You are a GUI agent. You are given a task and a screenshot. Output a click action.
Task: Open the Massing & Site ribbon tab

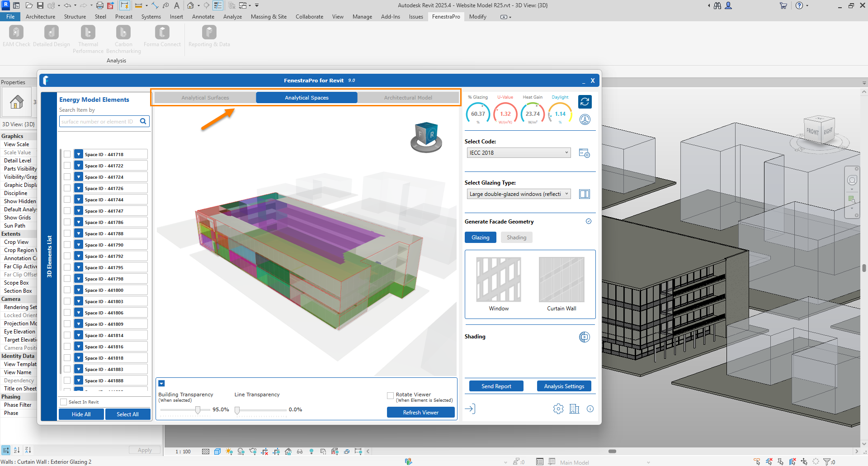pos(269,17)
